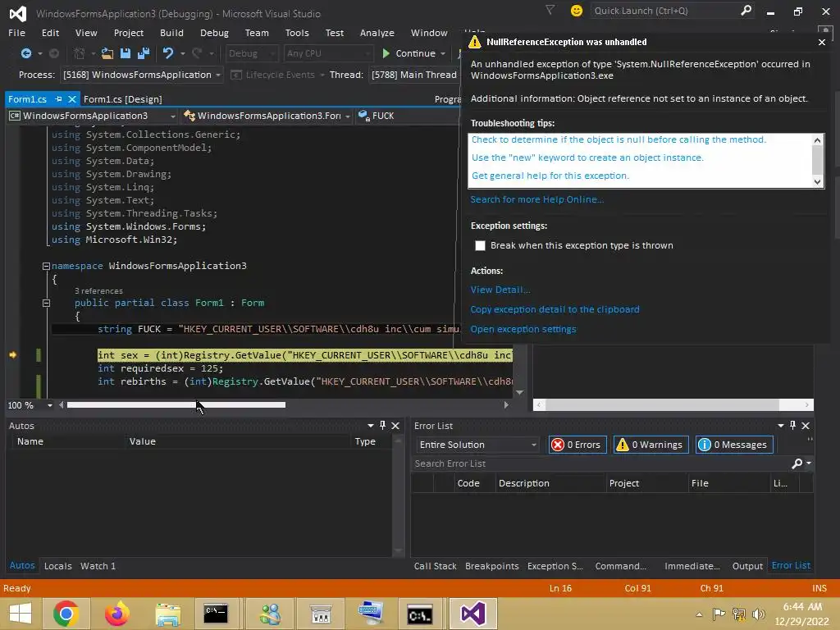Click Open exception settings link

[523, 329]
